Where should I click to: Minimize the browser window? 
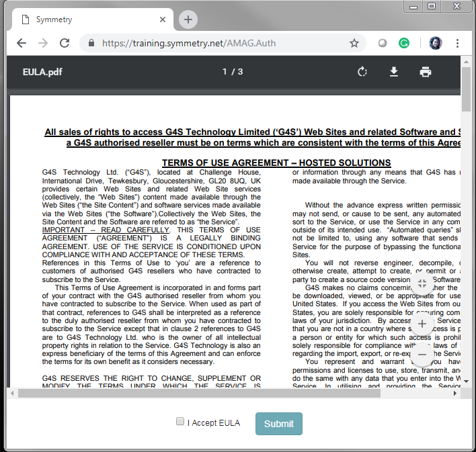413,7
